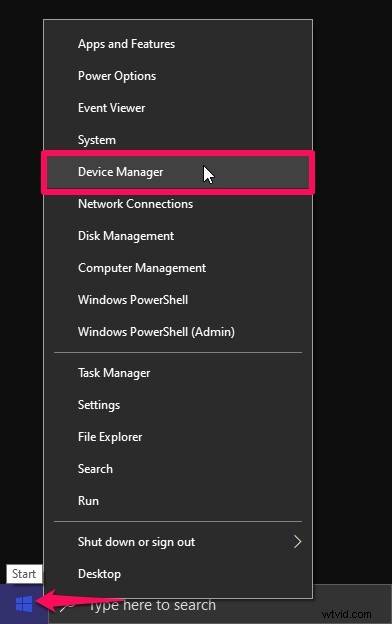Select the Search menu entry
The height and width of the screenshot is (624, 392).
pyautogui.click(x=177, y=469)
